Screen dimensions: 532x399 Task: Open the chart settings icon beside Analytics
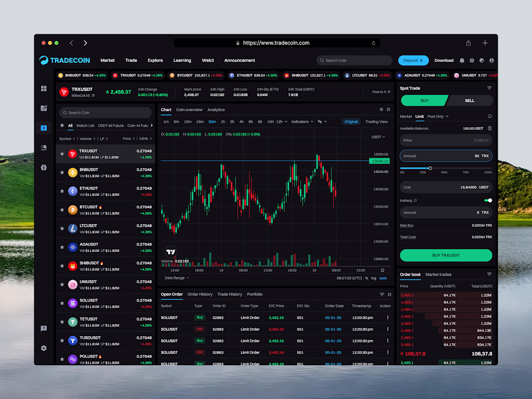382,110
